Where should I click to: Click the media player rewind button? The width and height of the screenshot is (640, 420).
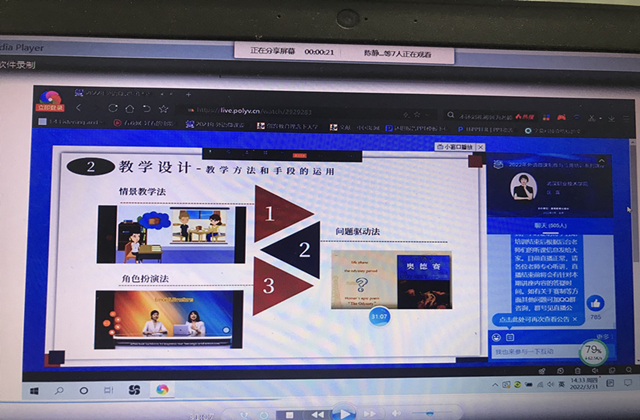tap(318, 414)
